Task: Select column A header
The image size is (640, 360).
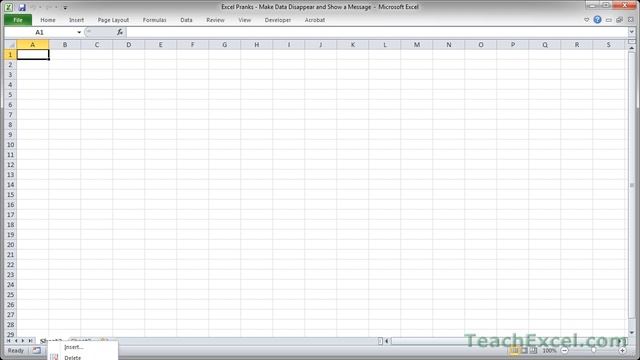Action: coord(33,44)
